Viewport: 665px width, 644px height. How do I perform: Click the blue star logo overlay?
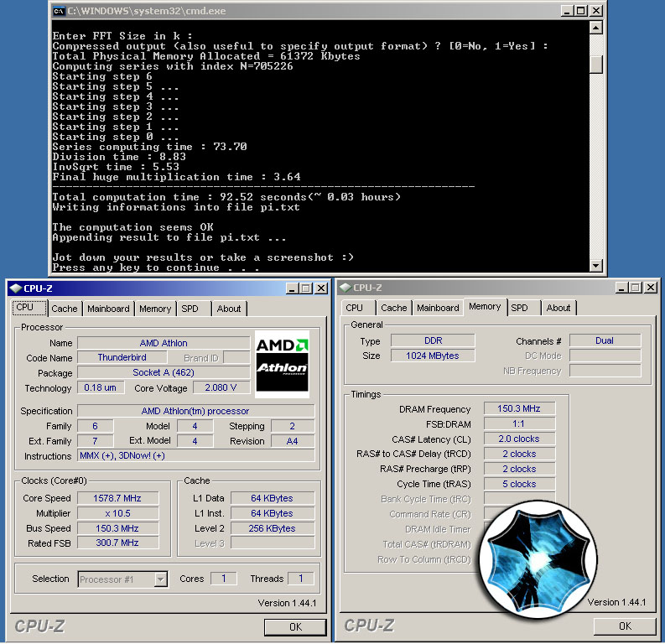click(x=538, y=559)
